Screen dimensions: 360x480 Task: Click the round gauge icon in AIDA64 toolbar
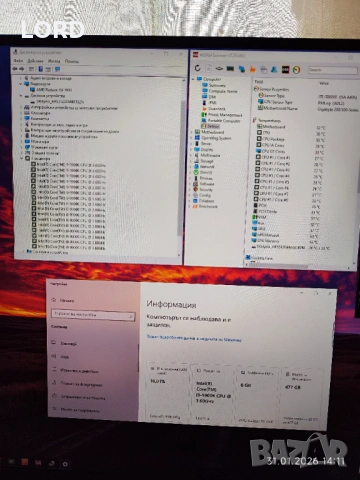coord(296,70)
